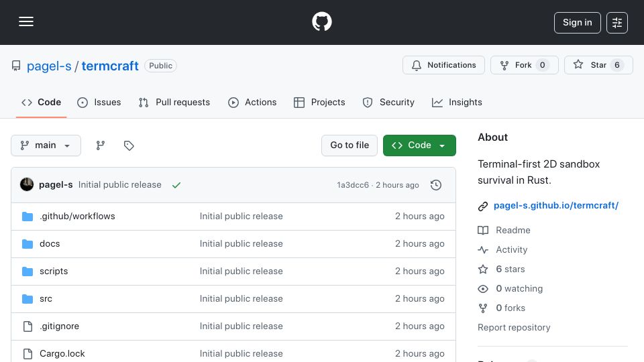Open the scripts folder
The width and height of the screenshot is (644, 362).
pos(54,271)
